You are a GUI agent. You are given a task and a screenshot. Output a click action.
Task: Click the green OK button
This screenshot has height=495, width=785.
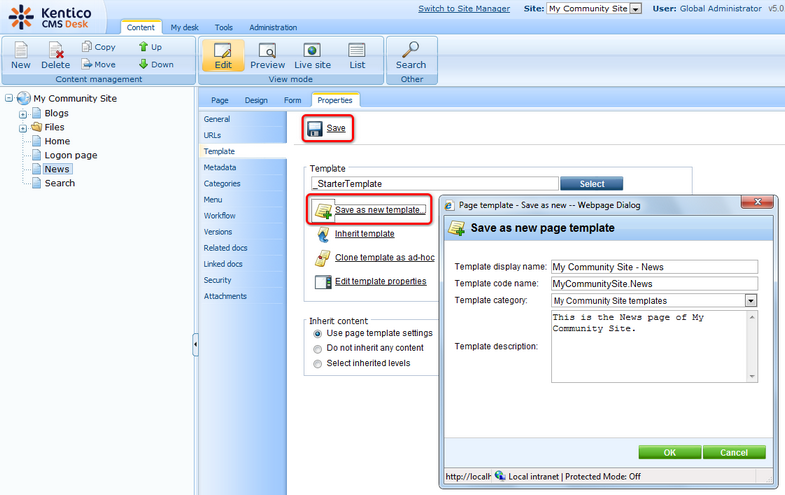tap(669, 452)
